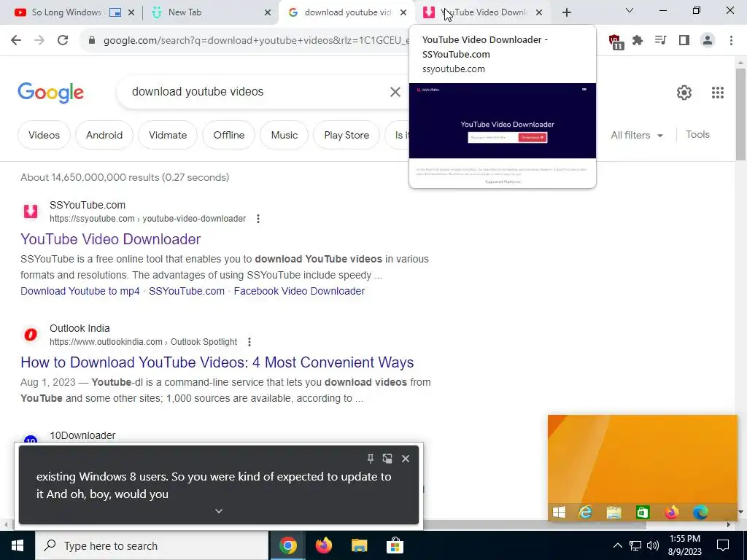The width and height of the screenshot is (747, 560).
Task: Close the YouTube Video Downloader tab
Action: click(x=539, y=13)
